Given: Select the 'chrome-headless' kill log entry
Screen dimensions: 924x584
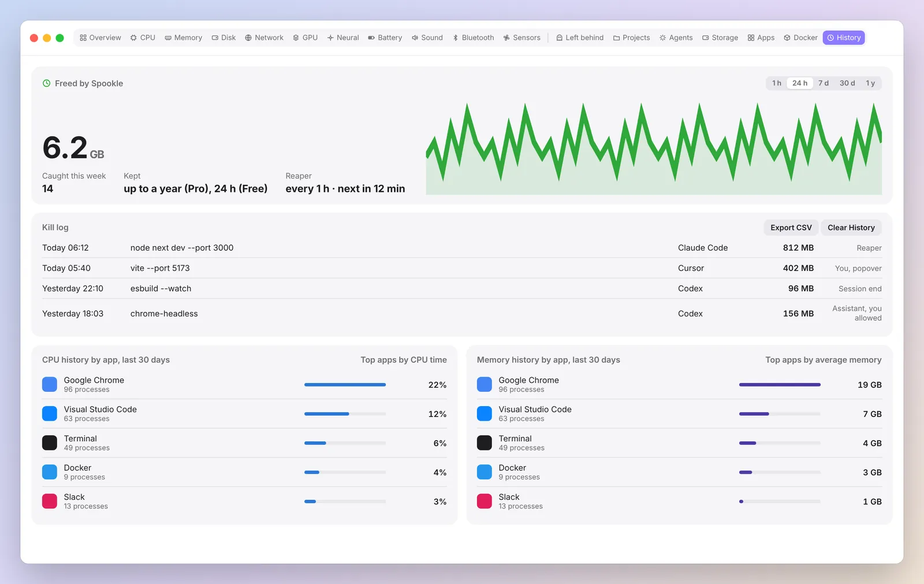Looking at the screenshot, I should 462,314.
